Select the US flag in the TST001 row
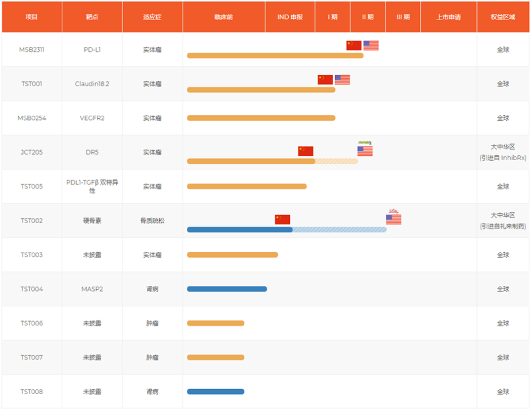The image size is (532, 411). click(342, 80)
